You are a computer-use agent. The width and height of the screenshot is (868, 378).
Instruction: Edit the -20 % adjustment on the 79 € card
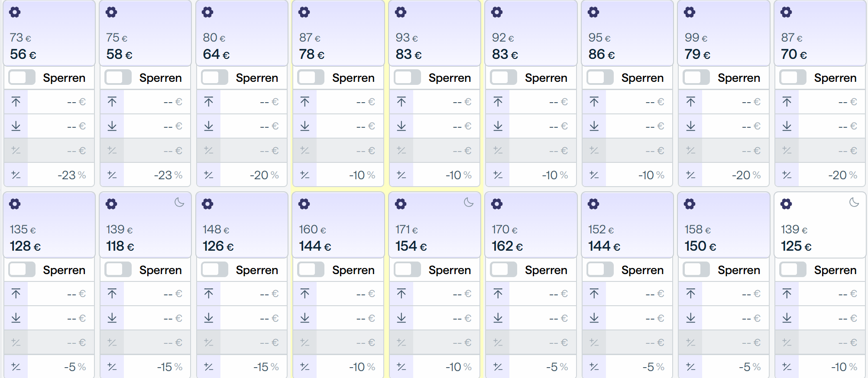pos(735,175)
